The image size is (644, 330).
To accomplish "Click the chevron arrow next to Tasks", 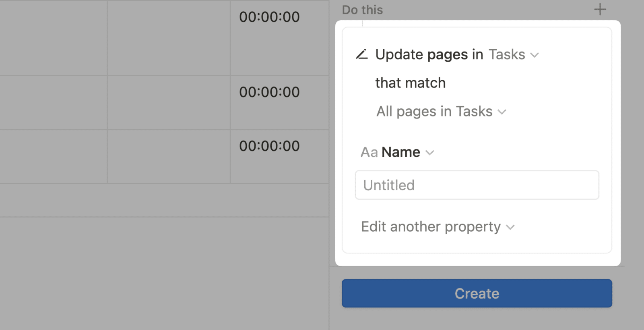I will (535, 55).
